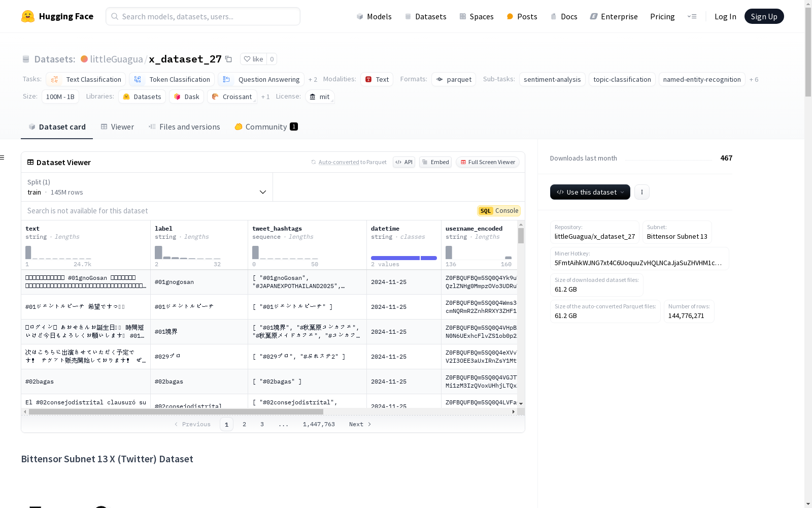
Task: Switch to the Viewer tab
Action: click(x=117, y=127)
